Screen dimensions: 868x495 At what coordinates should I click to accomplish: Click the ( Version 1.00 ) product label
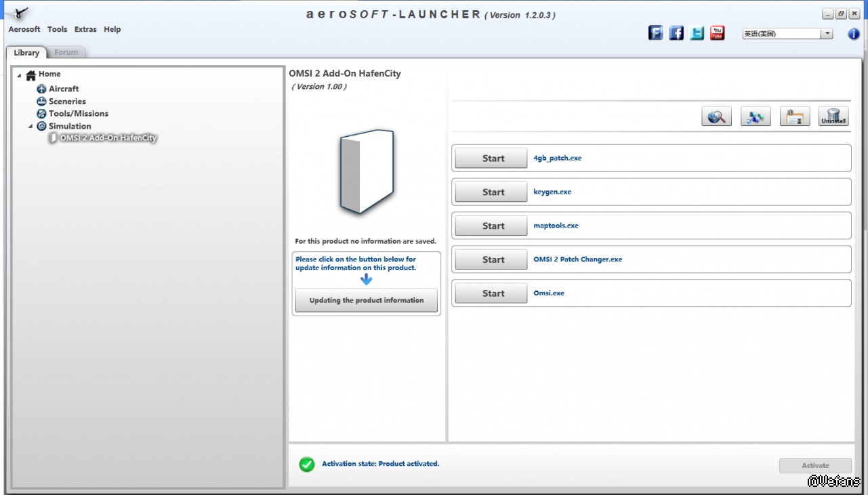319,87
